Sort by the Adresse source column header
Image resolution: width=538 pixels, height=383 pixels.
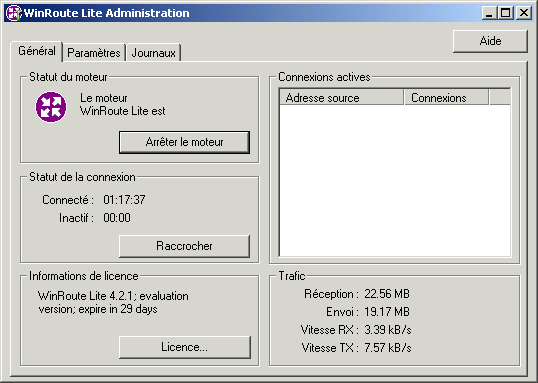coord(341,98)
